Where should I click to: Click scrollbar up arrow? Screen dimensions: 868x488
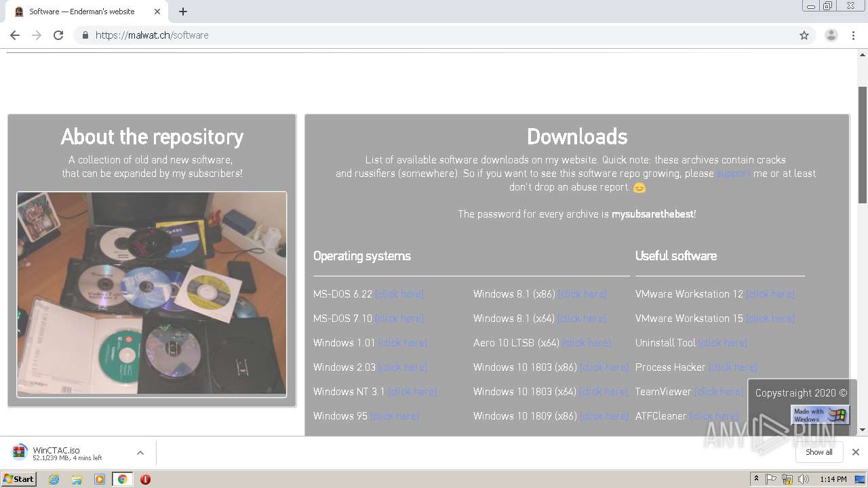pos(863,56)
